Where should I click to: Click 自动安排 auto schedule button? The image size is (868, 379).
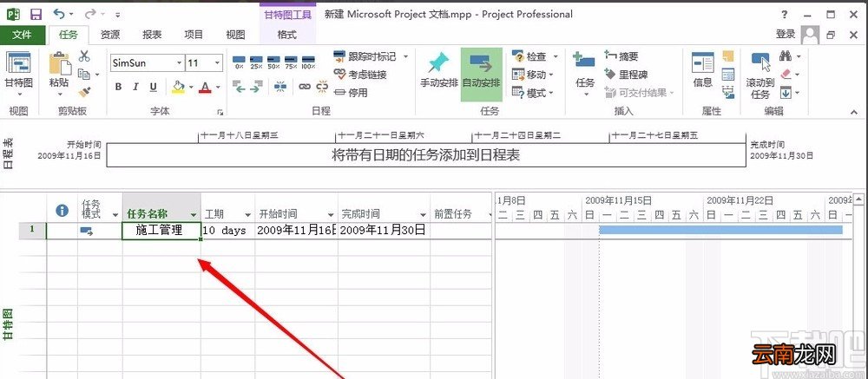pos(481,74)
